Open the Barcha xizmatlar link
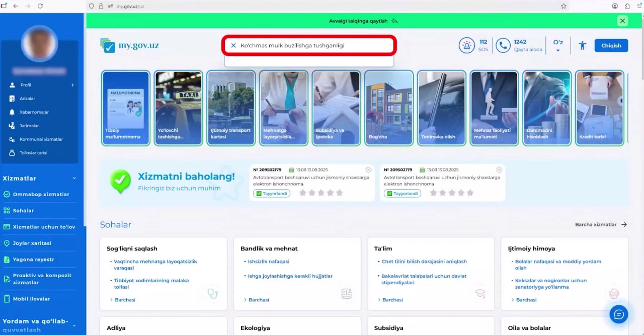The width and height of the screenshot is (644, 335). (601, 225)
